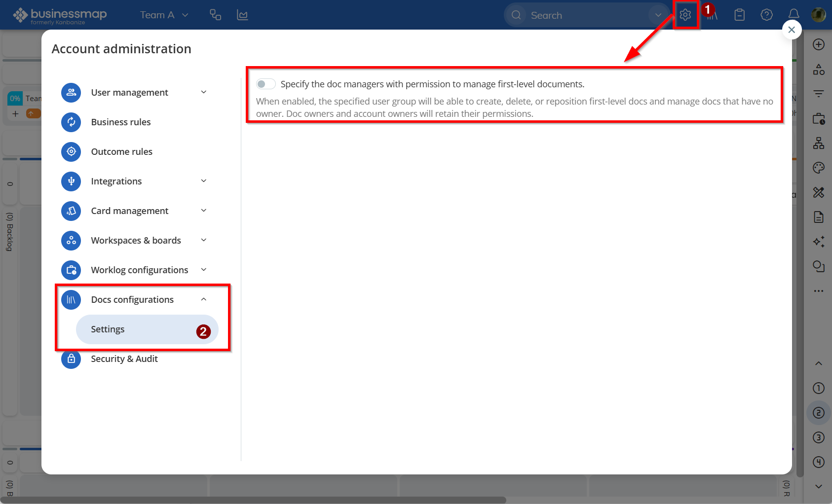The height and width of the screenshot is (504, 832).
Task: Click the filter icon in right sidebar
Action: [x=819, y=94]
